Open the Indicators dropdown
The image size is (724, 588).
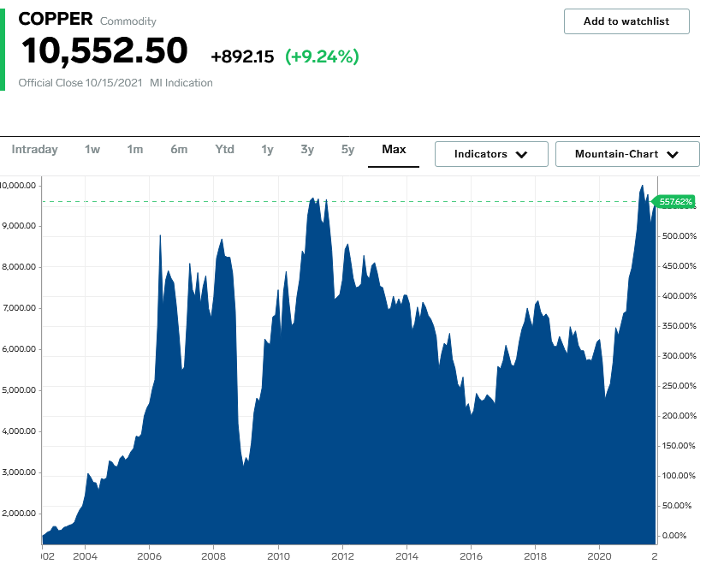point(491,154)
